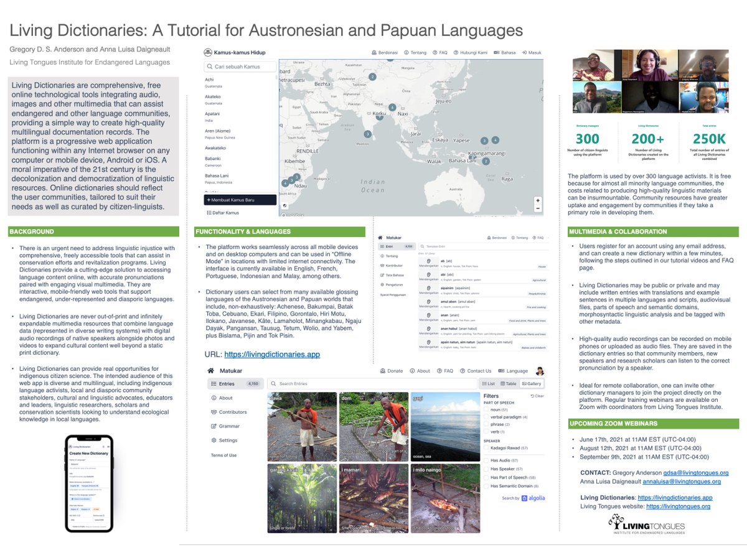The width and height of the screenshot is (747, 560).
Task: Open the https://livingtongues.org website link
Action: tap(678, 506)
